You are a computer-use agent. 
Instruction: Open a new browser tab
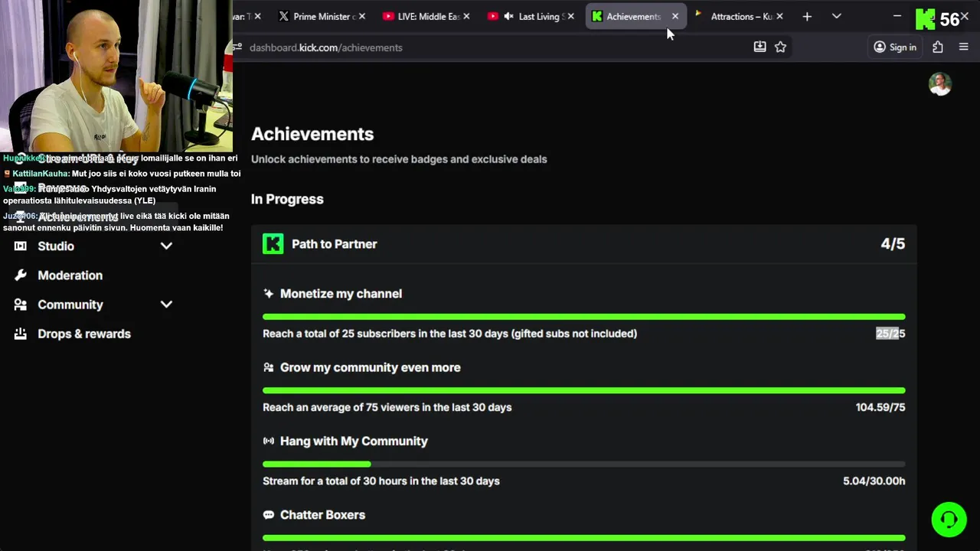(807, 16)
